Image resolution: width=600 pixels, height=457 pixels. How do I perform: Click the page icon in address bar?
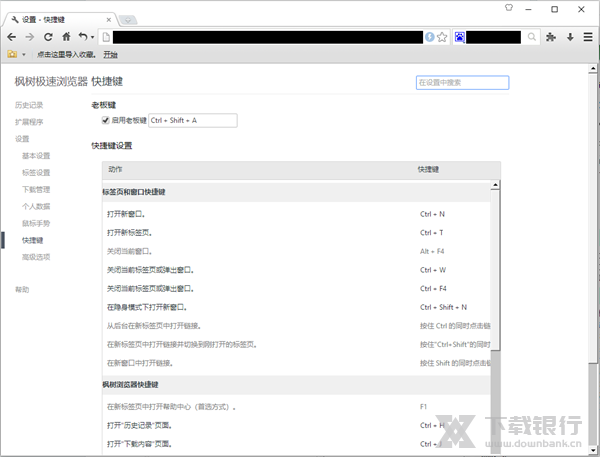(106, 37)
